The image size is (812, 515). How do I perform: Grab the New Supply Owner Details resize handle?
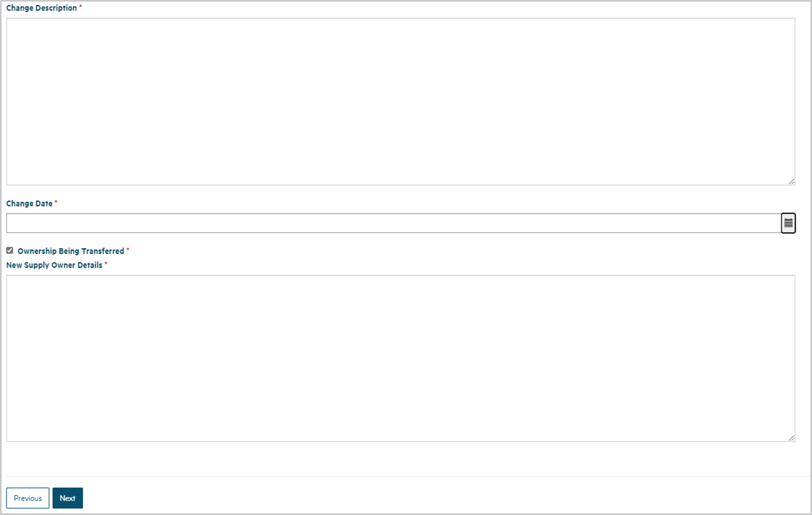click(x=791, y=438)
